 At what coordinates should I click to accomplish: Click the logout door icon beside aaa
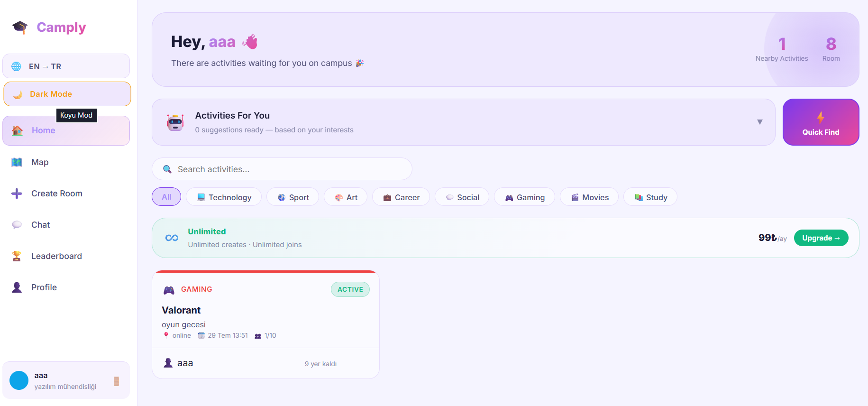[116, 381]
